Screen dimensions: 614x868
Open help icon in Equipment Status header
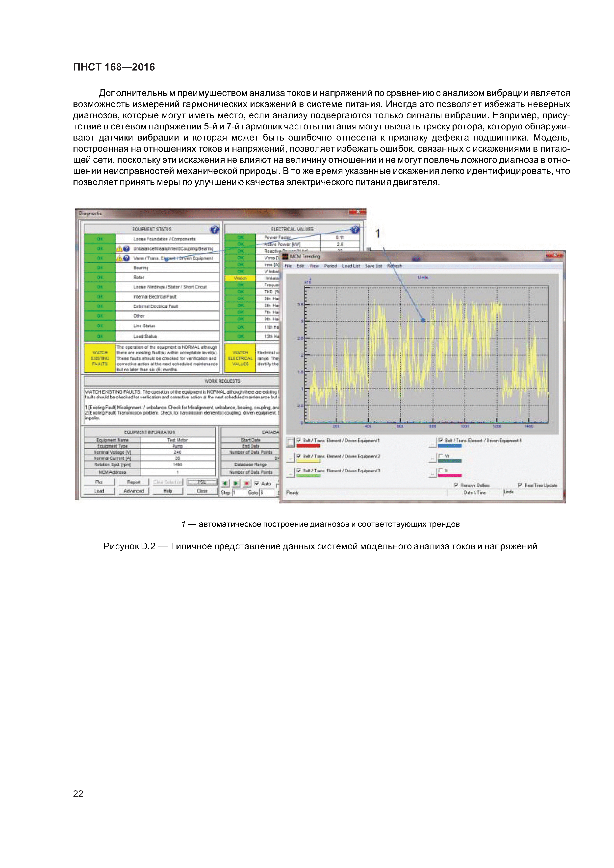coord(214,229)
